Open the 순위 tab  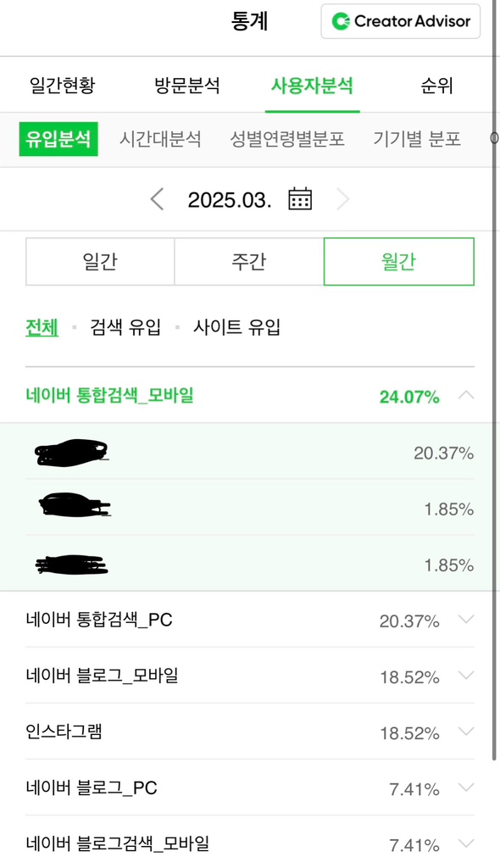[437, 86]
